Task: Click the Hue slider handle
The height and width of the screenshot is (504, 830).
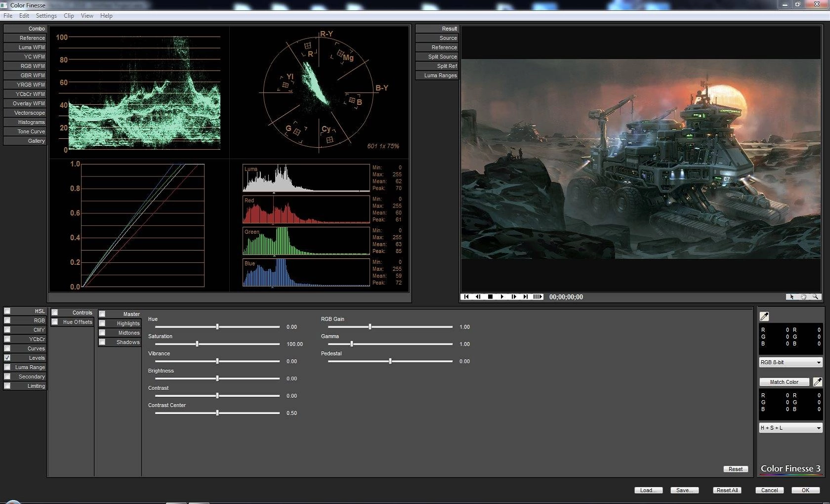Action: [217, 327]
